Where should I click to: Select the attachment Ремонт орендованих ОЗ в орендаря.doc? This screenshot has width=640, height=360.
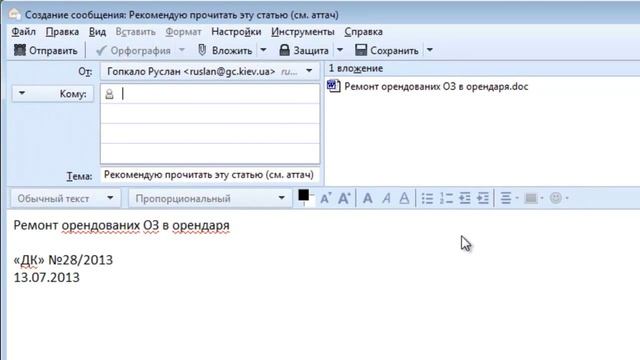point(436,87)
